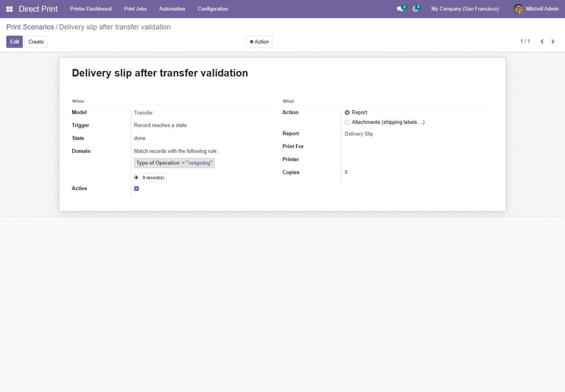
Task: Click the arrow beside 9 record(s)
Action: [x=136, y=177]
